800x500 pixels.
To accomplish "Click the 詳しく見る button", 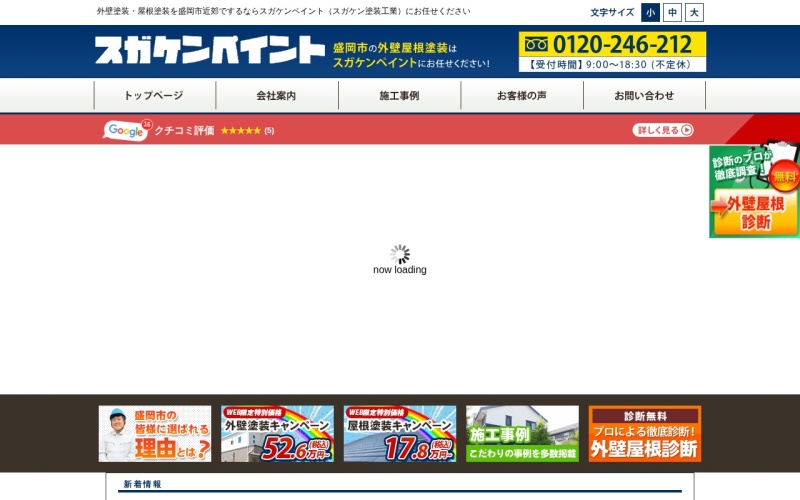I will pos(663,130).
